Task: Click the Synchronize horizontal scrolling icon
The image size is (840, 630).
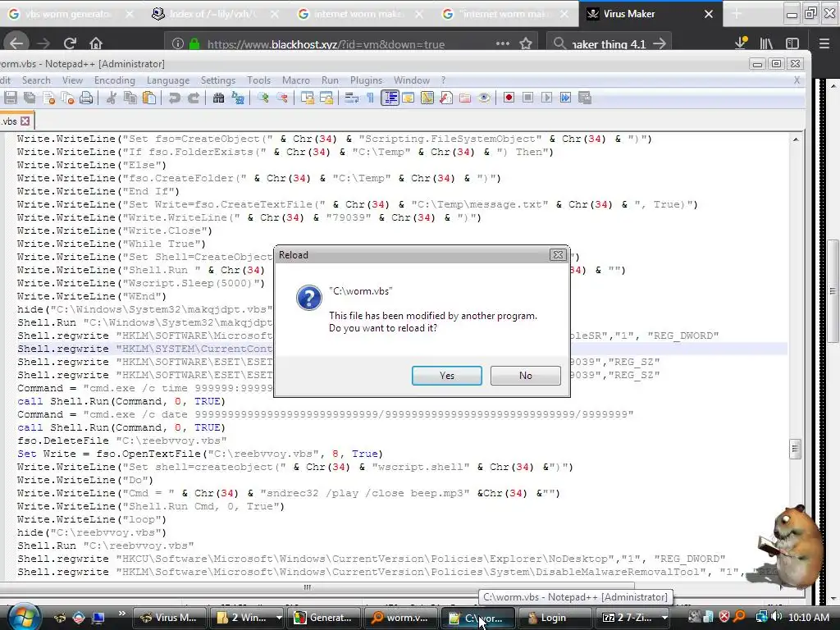Action: (x=326, y=98)
